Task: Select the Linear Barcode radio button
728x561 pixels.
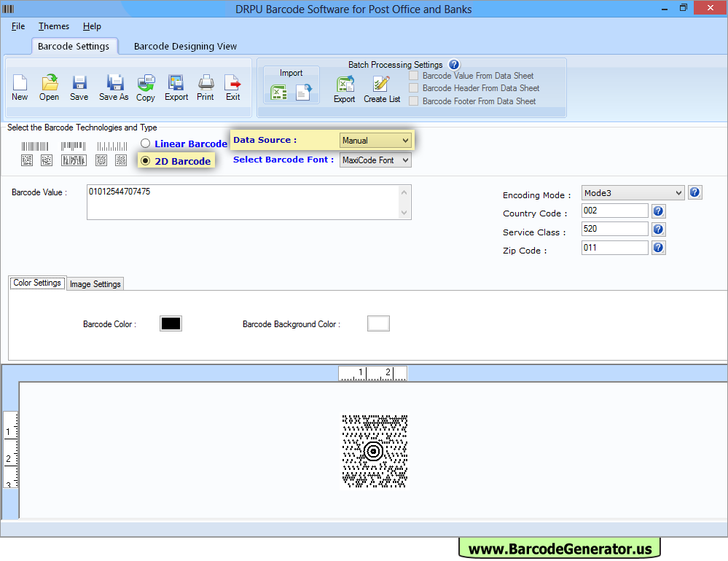Action: 145,144
